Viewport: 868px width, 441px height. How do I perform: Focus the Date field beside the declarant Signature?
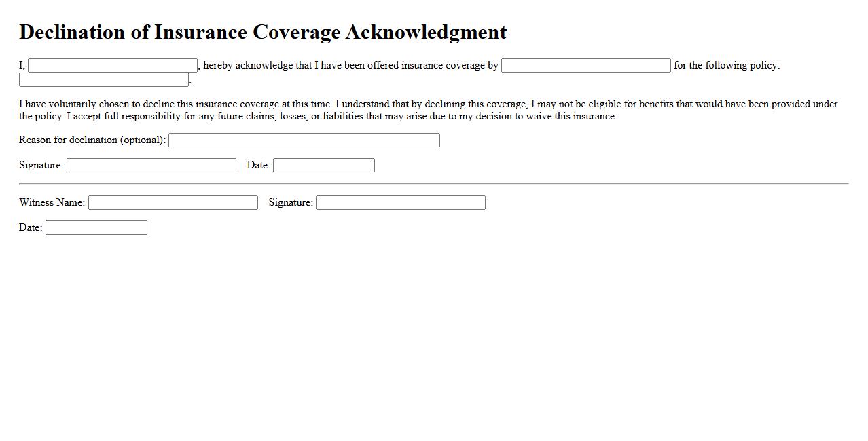(323, 165)
